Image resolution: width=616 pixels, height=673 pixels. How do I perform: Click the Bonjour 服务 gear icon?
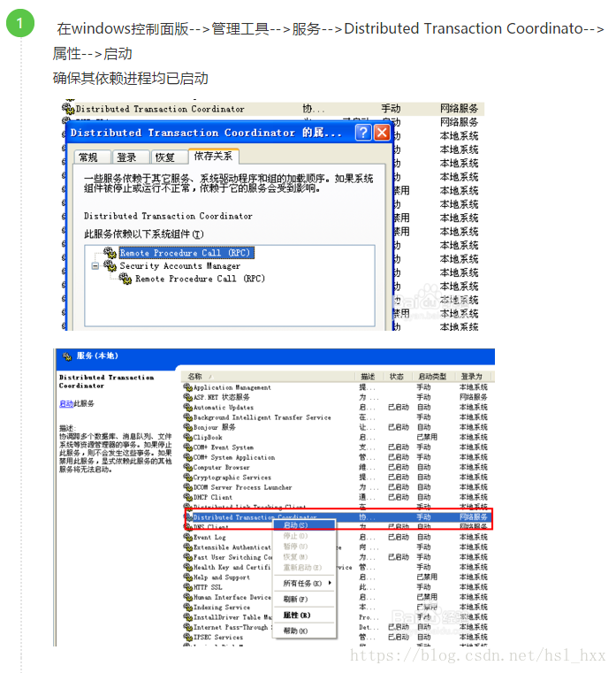[x=188, y=427]
